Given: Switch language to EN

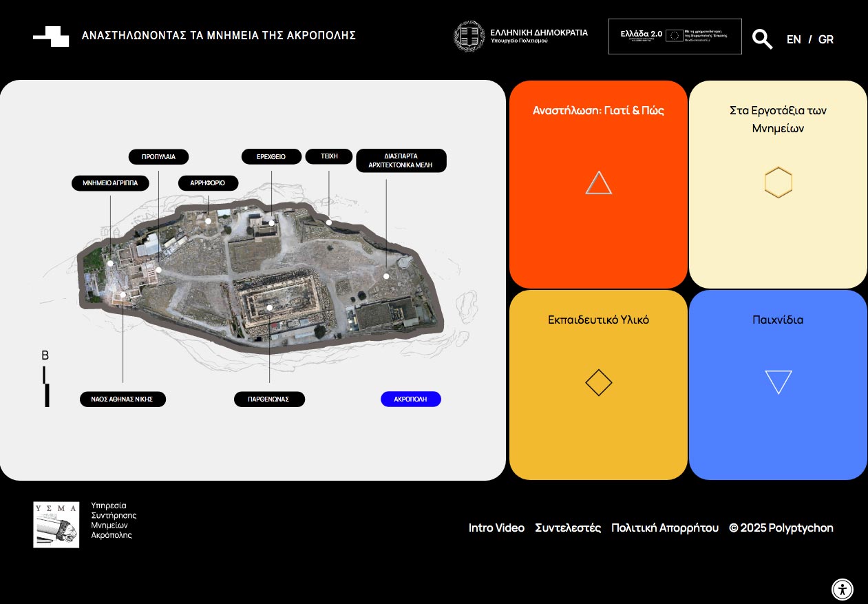Looking at the screenshot, I should coord(794,39).
